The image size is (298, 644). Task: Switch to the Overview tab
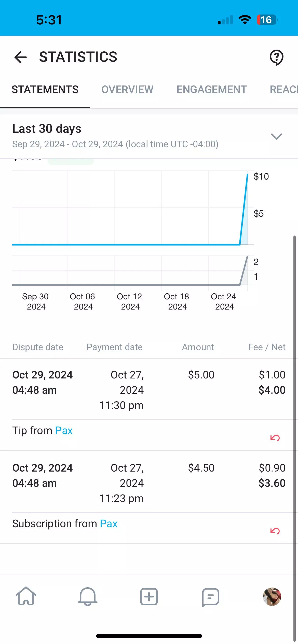[127, 90]
